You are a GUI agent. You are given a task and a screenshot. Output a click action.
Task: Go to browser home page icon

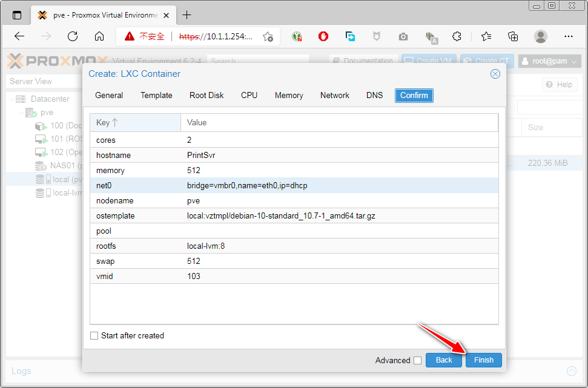point(99,36)
